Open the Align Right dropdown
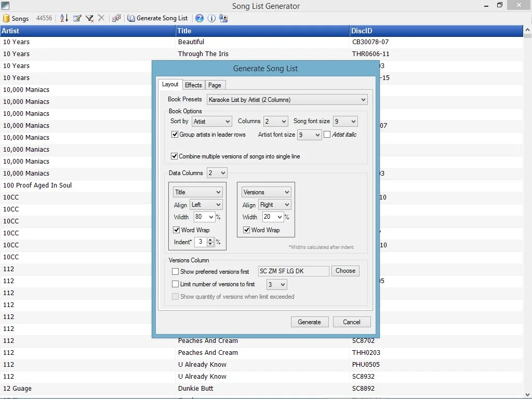This screenshot has height=399, width=532. [x=274, y=205]
